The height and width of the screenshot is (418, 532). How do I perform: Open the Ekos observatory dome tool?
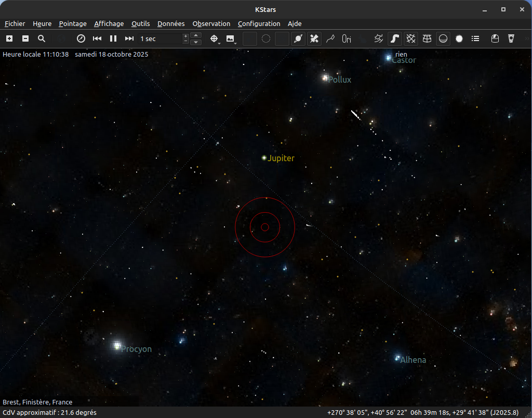495,38
